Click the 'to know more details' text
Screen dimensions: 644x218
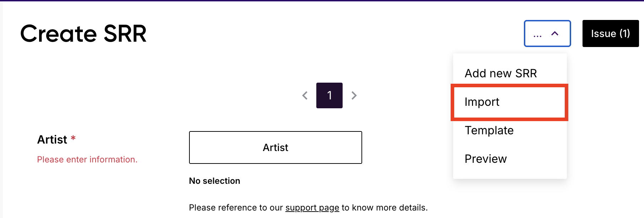click(385, 208)
